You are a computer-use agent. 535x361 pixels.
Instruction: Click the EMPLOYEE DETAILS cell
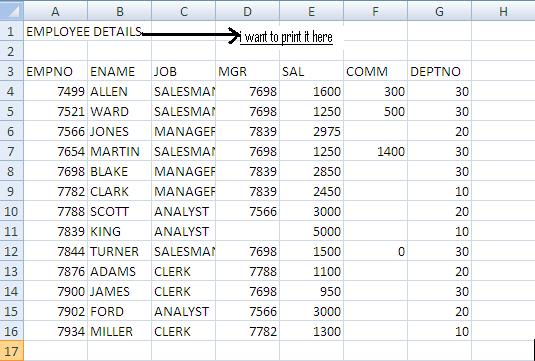tap(56, 31)
